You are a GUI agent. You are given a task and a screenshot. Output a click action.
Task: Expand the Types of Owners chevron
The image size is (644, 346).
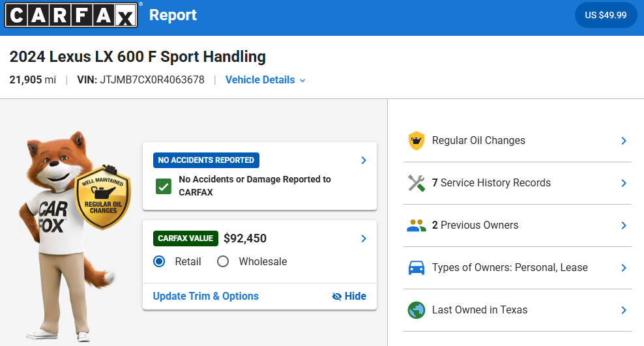[624, 268]
